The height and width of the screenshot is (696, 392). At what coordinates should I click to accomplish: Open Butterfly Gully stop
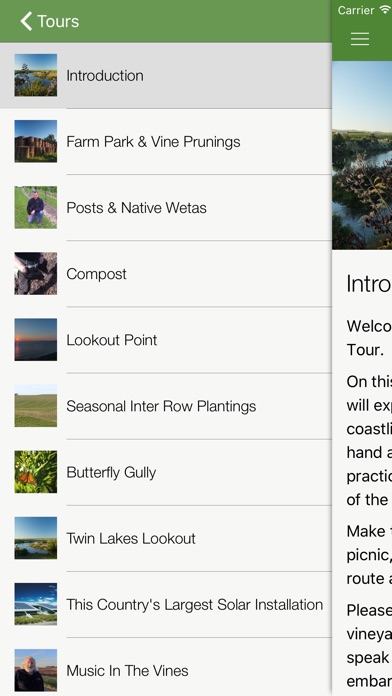point(166,472)
